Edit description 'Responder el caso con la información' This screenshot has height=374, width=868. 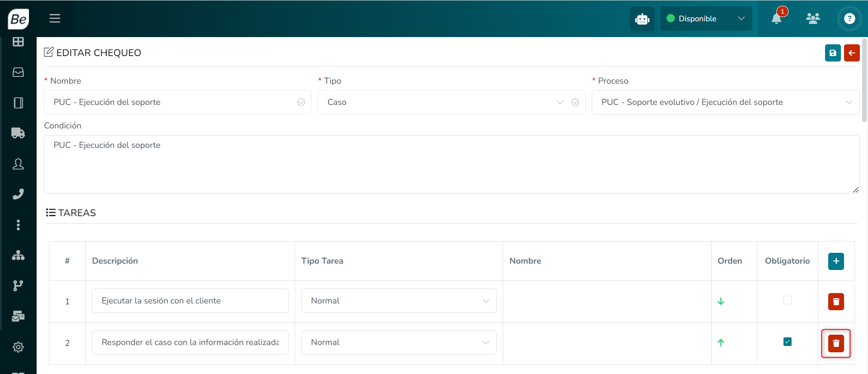click(x=190, y=342)
